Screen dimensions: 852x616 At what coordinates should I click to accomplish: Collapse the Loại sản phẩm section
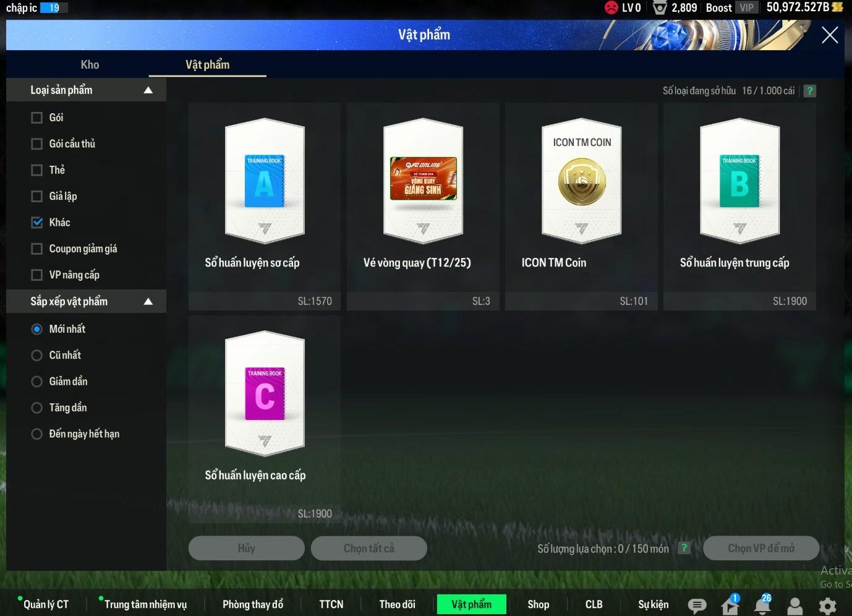tap(148, 90)
